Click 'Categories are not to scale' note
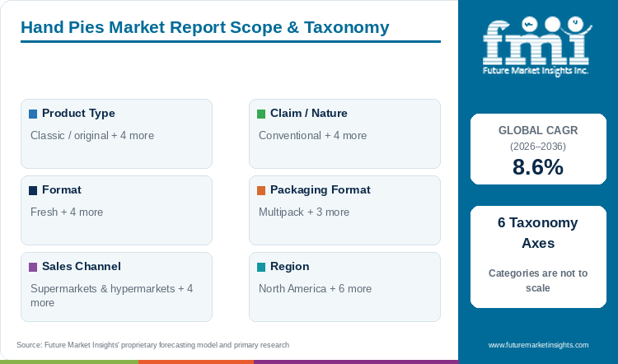 point(538,281)
